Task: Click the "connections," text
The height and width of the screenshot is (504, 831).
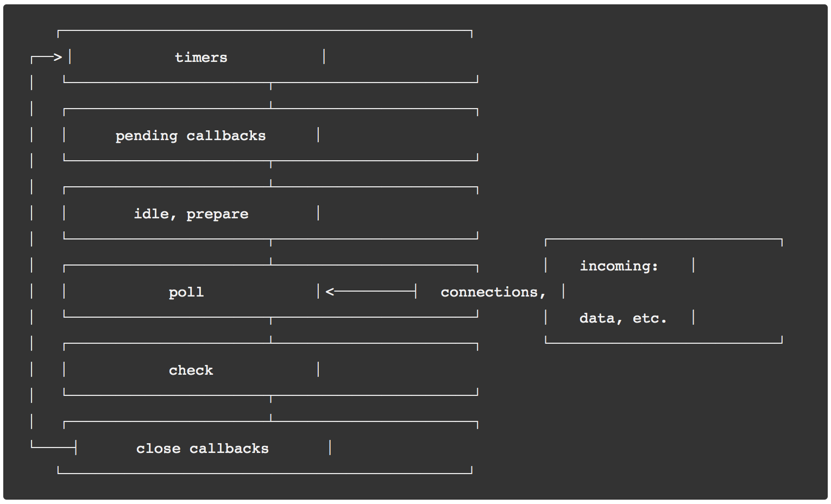Action: coord(493,292)
